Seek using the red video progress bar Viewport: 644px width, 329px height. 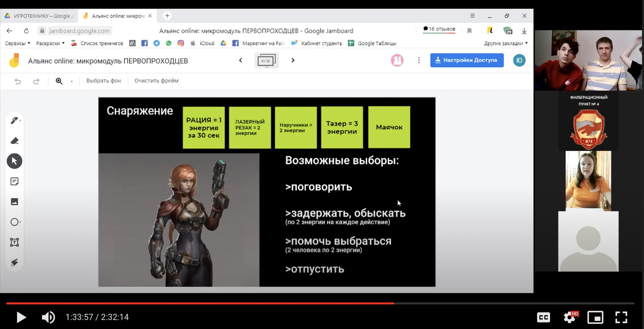tap(320, 303)
